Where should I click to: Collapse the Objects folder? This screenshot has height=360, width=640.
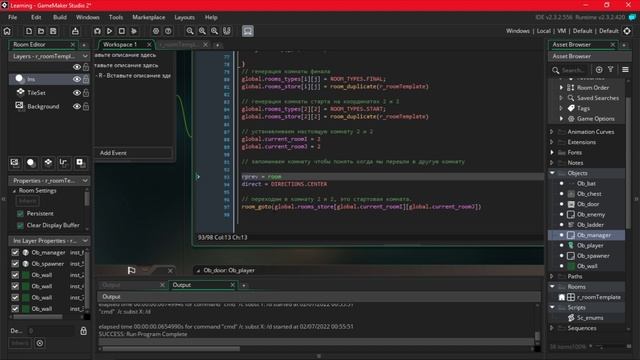point(552,173)
